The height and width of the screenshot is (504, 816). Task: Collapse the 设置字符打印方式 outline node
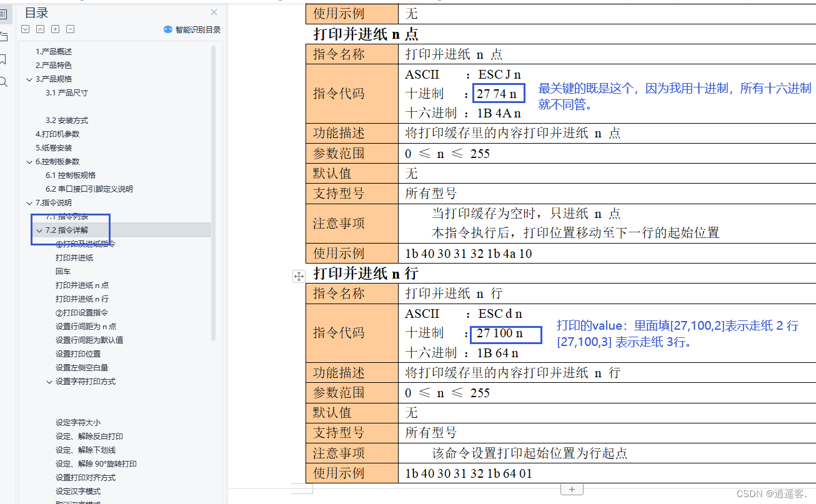pyautogui.click(x=49, y=382)
